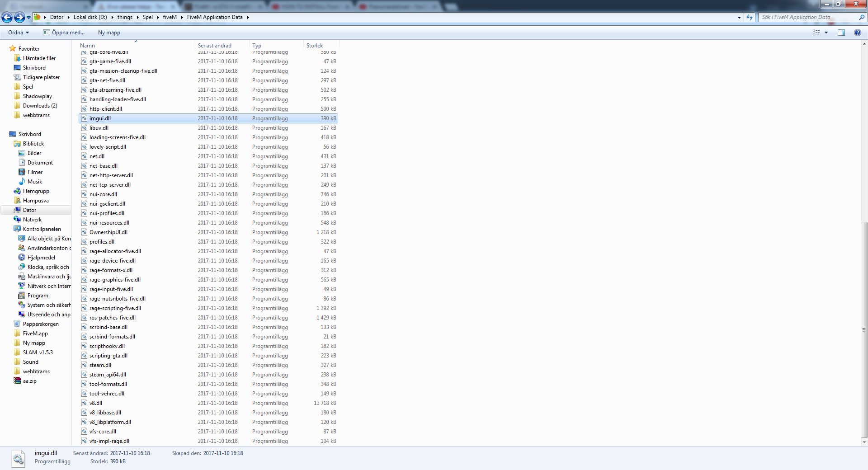Viewport: 868px width, 470px height.
Task: Go forward with the Forward arrow button
Action: [x=19, y=17]
